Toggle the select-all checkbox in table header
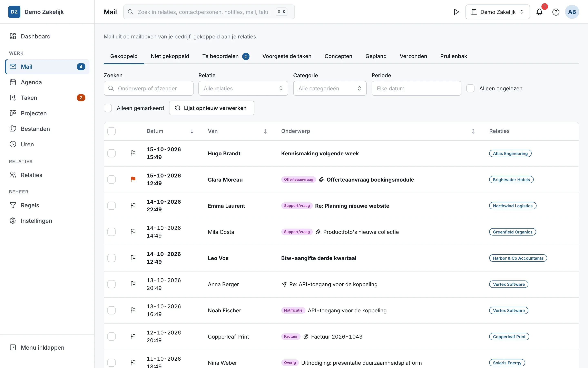Image resolution: width=588 pixels, height=368 pixels. coord(111,131)
